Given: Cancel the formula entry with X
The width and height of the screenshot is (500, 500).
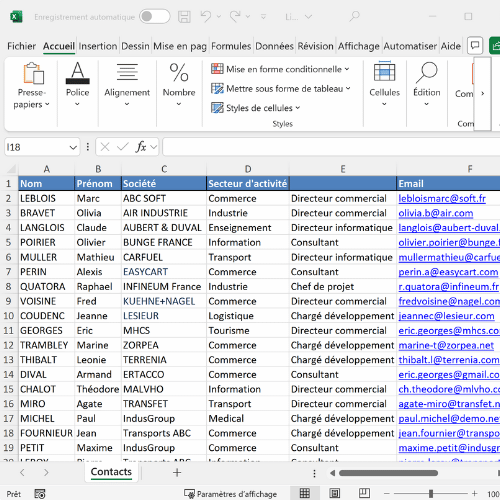Looking at the screenshot, I should [x=105, y=147].
